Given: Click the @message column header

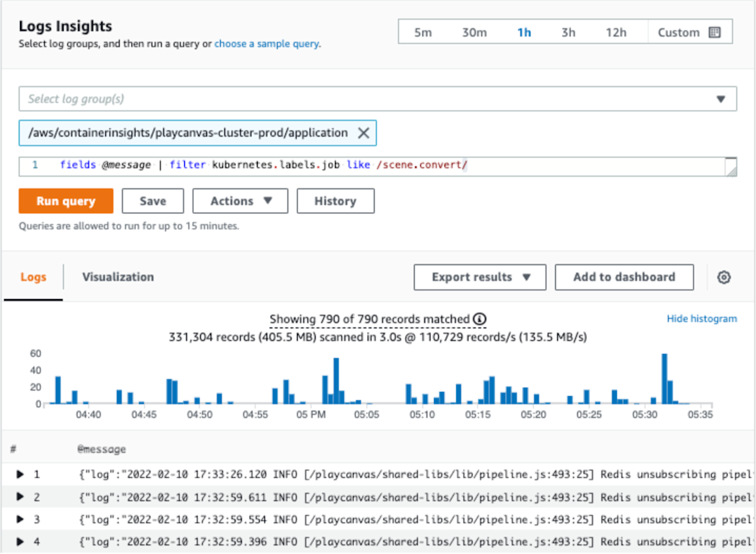Looking at the screenshot, I should tap(101, 449).
